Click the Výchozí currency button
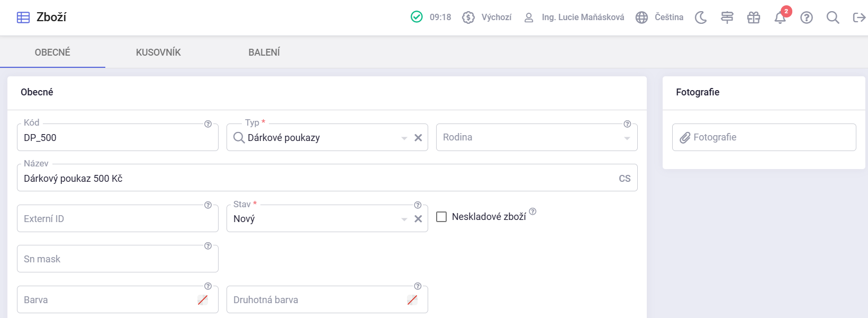 click(x=487, y=17)
